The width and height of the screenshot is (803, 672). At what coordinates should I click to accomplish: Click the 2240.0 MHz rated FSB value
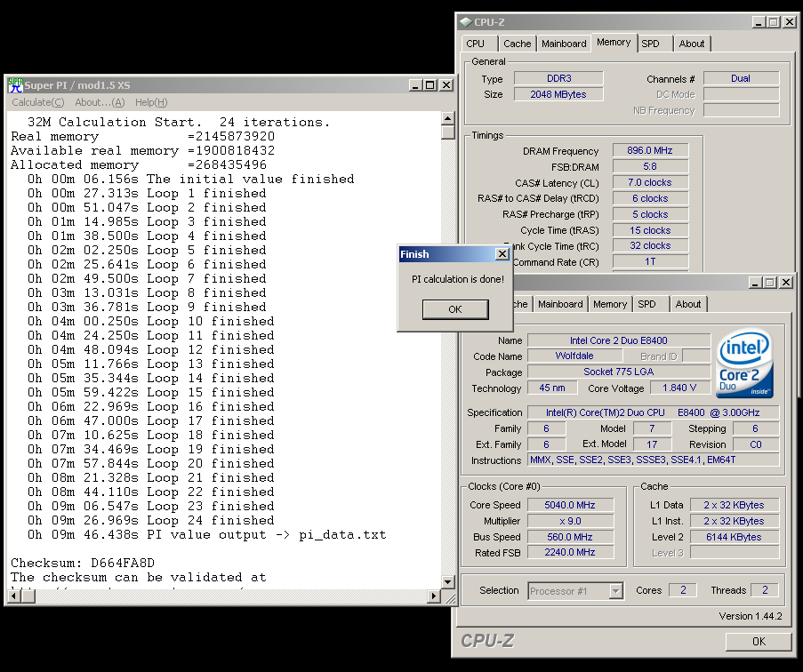571,552
